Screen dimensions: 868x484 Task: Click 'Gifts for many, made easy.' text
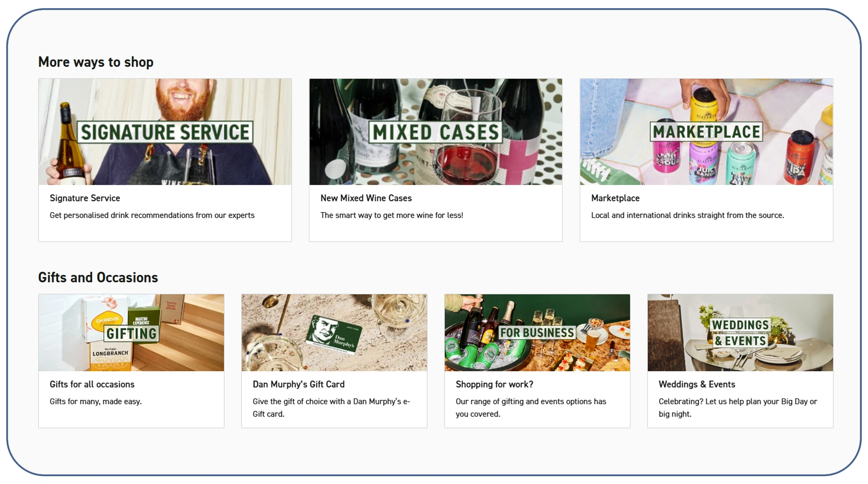[96, 402]
